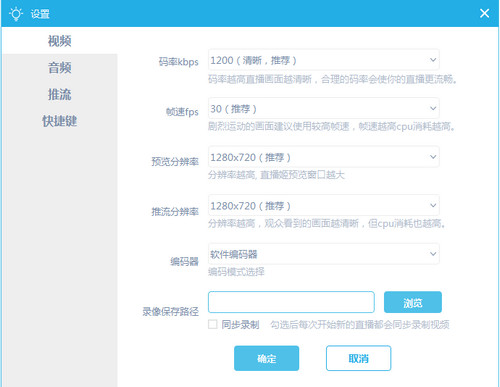The height and width of the screenshot is (387, 500).
Task: Click the 编码器 label
Action: point(184,261)
